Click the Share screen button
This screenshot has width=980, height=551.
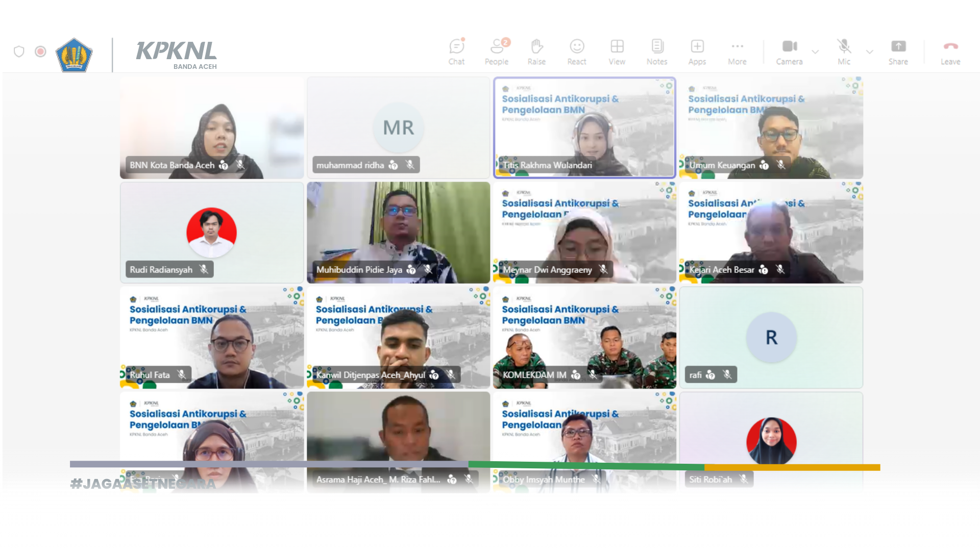tap(898, 52)
